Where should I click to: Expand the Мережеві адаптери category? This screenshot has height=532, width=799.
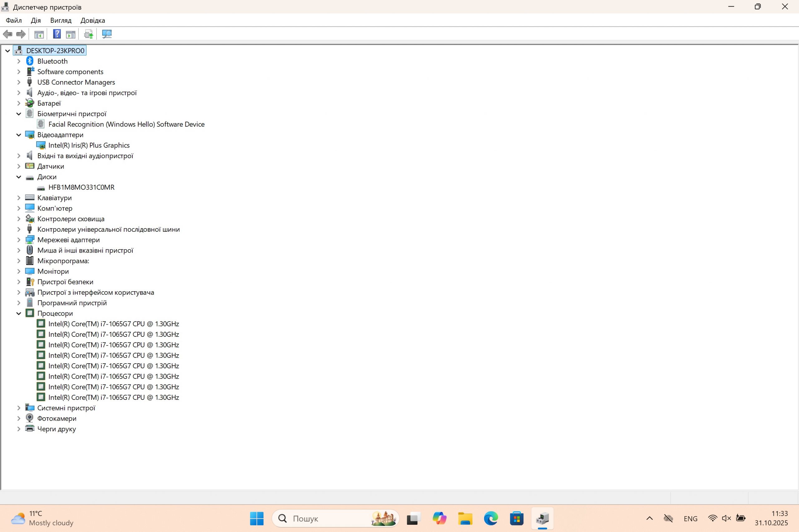[19, 240]
